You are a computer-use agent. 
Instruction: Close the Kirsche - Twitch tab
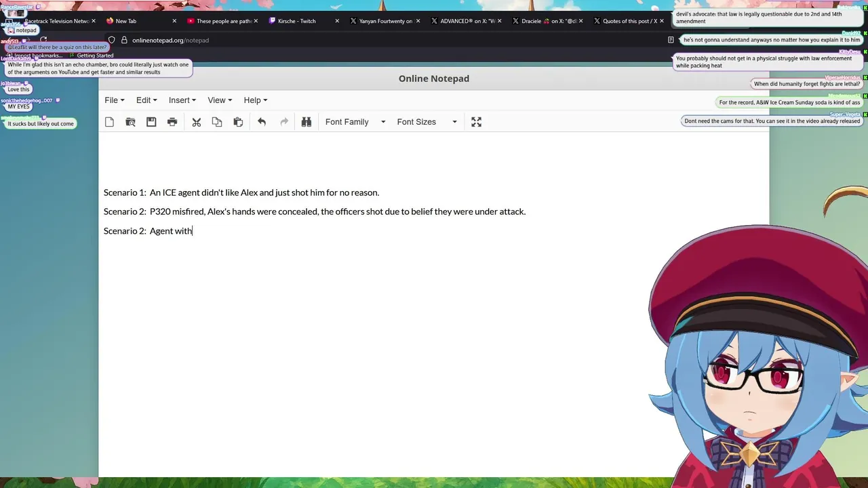337,21
